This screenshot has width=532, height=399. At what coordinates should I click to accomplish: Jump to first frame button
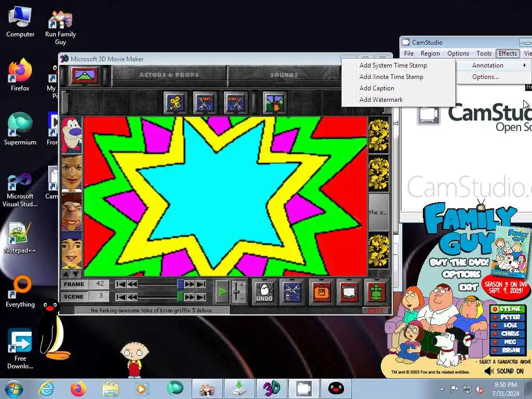pos(121,284)
